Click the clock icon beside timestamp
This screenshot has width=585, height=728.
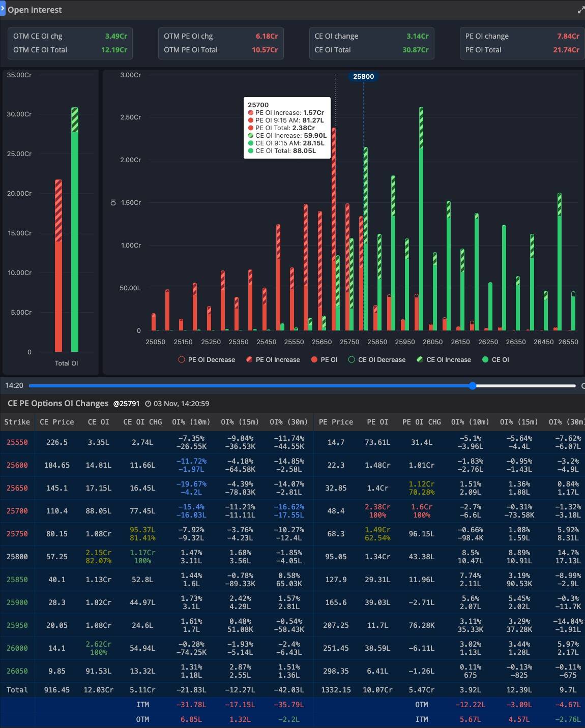pos(148,404)
